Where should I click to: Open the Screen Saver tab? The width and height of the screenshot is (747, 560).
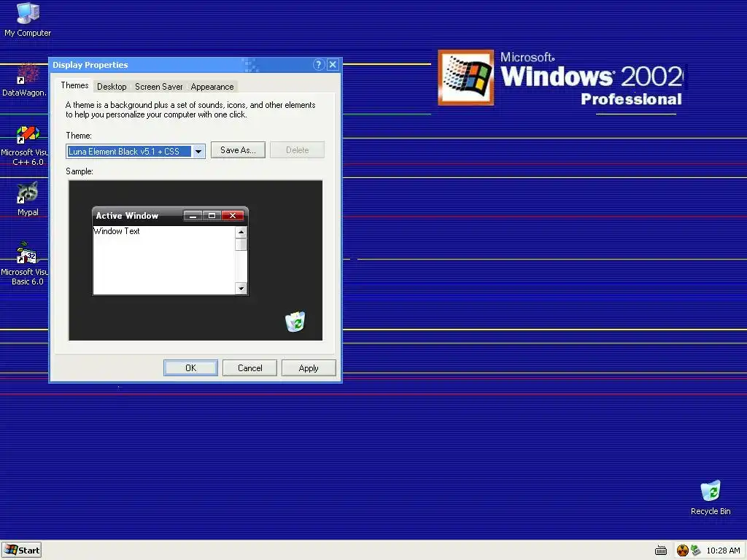[x=158, y=87]
